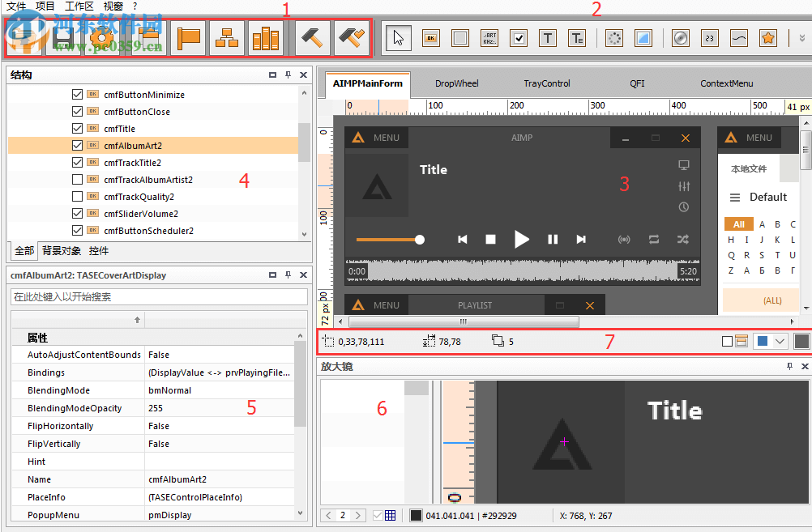Click the orange gear settings toolbar button

pos(101,38)
